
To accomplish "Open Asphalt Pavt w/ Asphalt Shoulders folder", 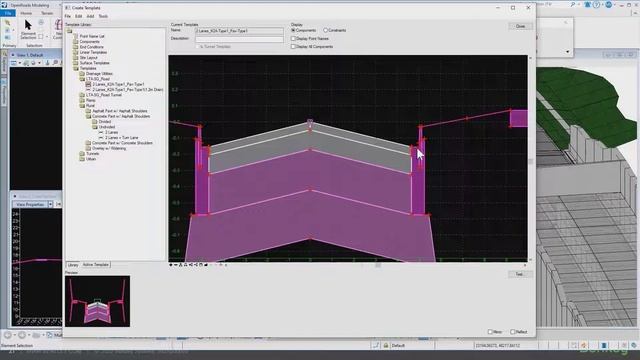I will tap(120, 111).
